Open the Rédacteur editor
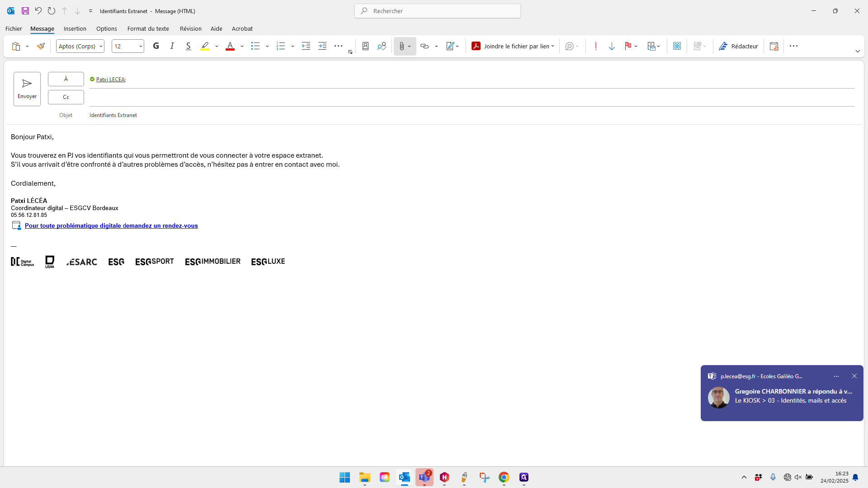 [738, 46]
